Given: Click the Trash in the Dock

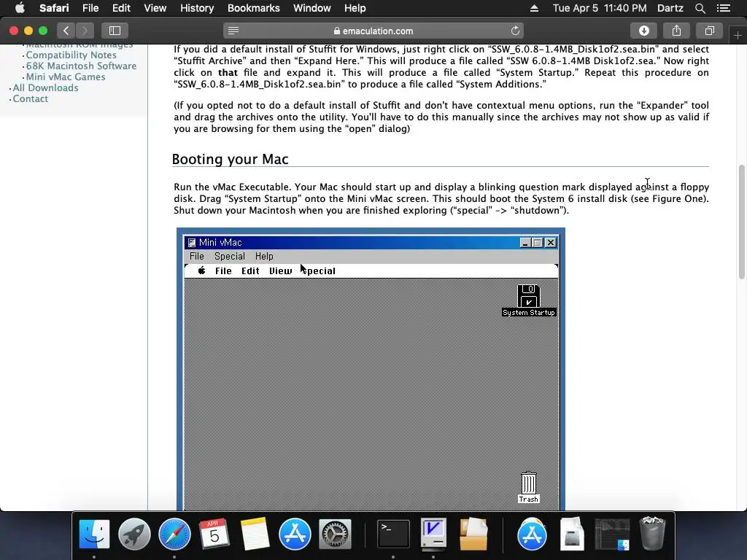Looking at the screenshot, I should 652,534.
